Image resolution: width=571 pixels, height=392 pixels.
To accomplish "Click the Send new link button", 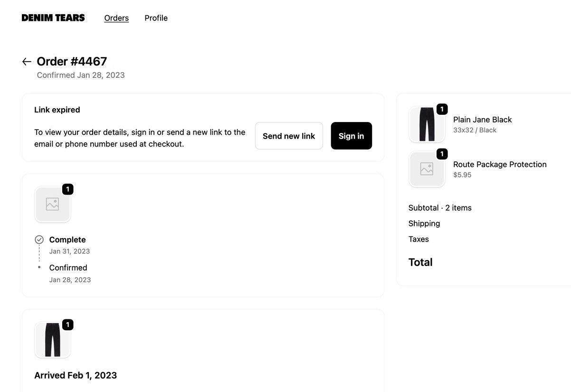I will point(289,136).
